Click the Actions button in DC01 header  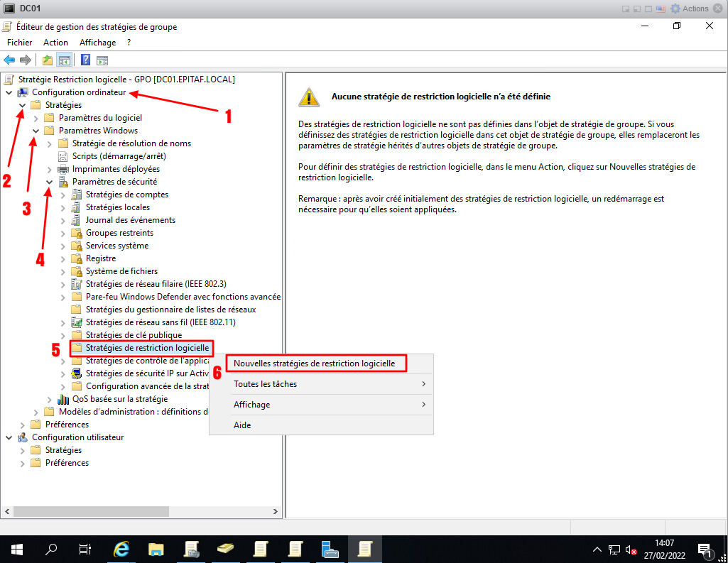tap(690, 9)
